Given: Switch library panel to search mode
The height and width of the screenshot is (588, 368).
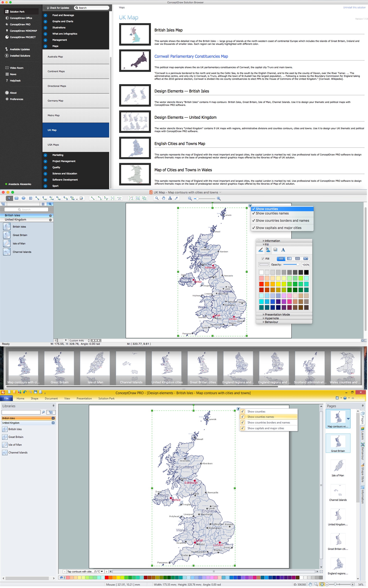Looking at the screenshot, I should tap(50, 204).
